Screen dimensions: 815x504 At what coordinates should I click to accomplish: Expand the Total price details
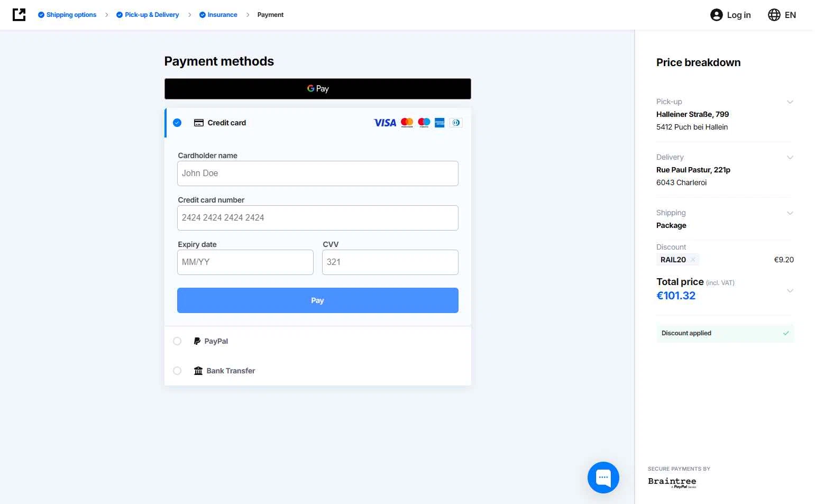(790, 290)
